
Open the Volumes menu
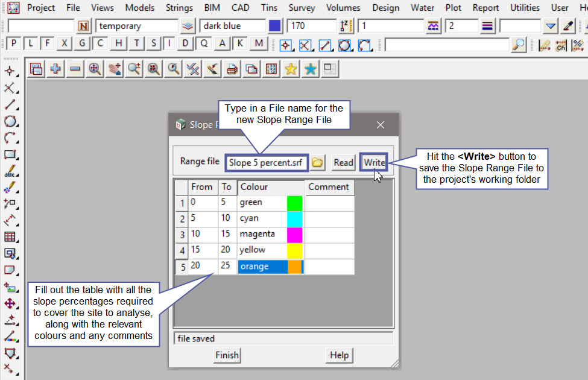pyautogui.click(x=343, y=7)
